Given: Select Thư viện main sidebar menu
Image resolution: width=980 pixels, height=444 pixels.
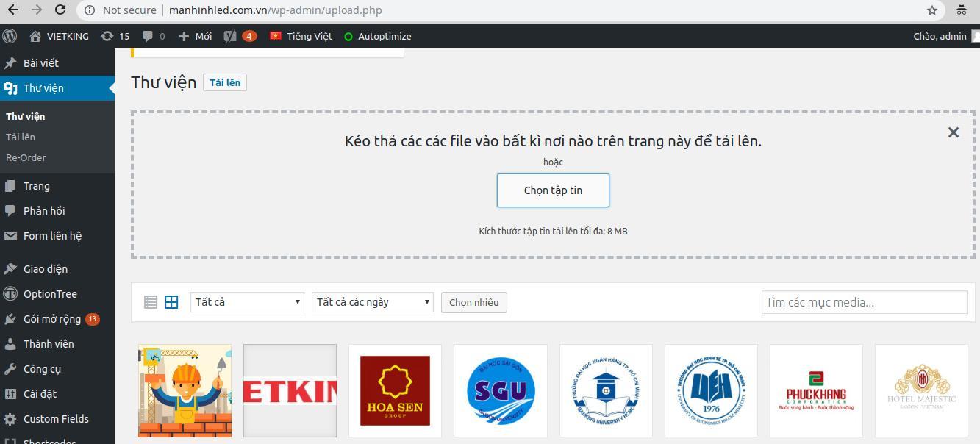Looking at the screenshot, I should coord(57,88).
